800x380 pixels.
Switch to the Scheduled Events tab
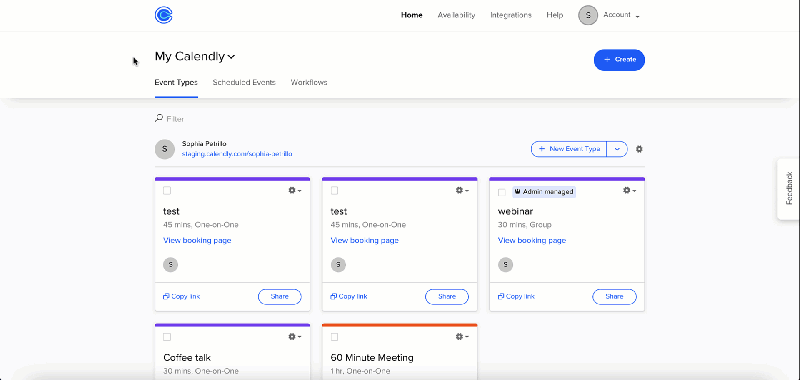(x=244, y=82)
